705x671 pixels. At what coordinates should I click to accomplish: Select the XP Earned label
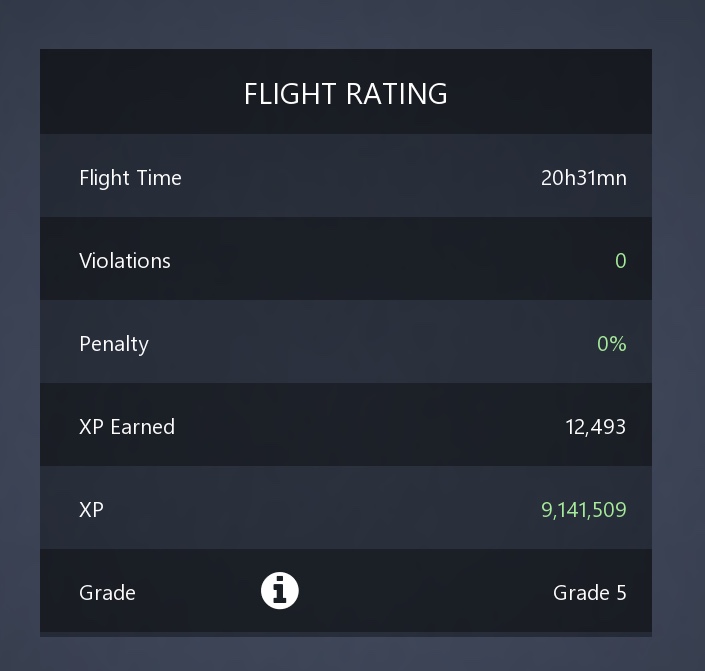[x=127, y=427]
